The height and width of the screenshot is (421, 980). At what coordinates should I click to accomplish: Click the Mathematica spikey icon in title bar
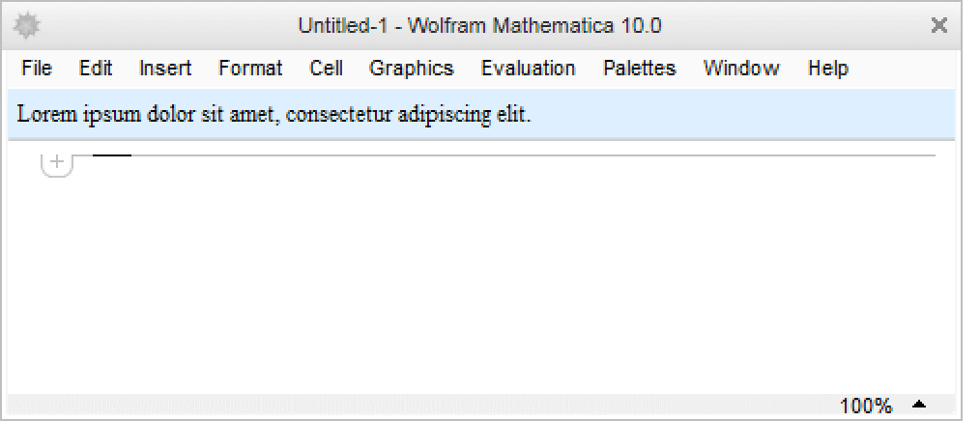coord(25,25)
